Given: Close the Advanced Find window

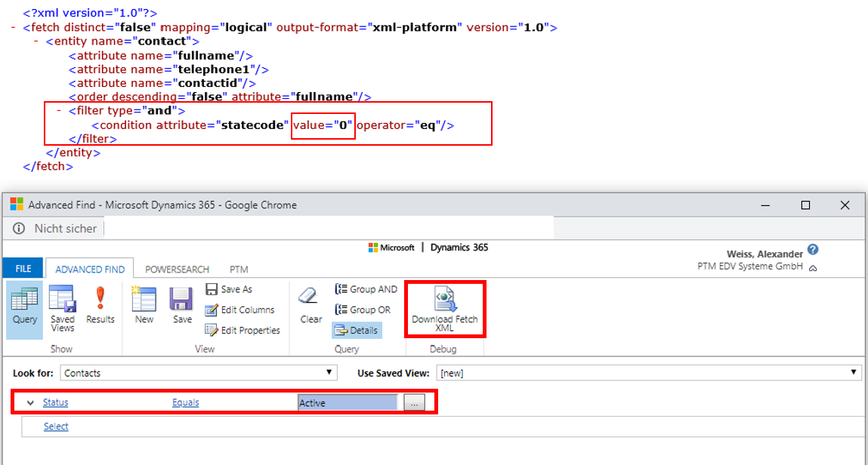Looking at the screenshot, I should (x=845, y=205).
